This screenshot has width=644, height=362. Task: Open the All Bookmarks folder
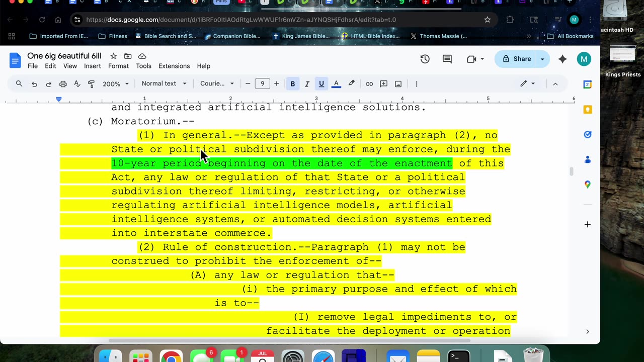click(570, 36)
